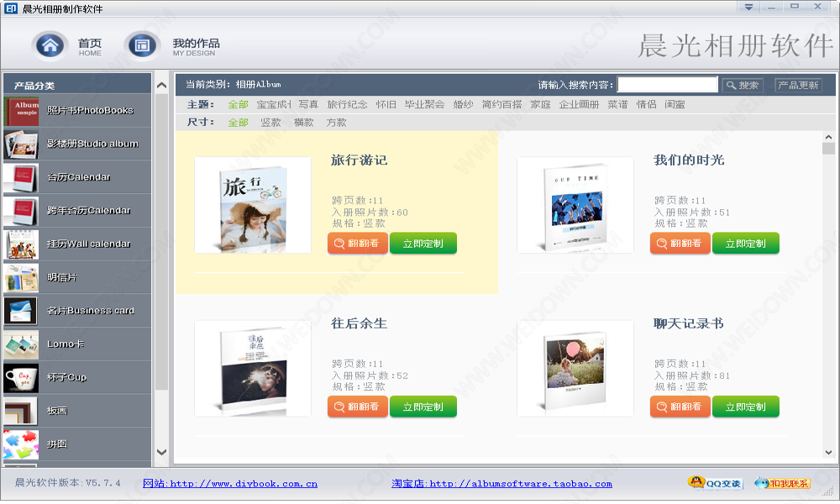Click the search content input field
This screenshot has height=504, width=840.
[x=667, y=85]
